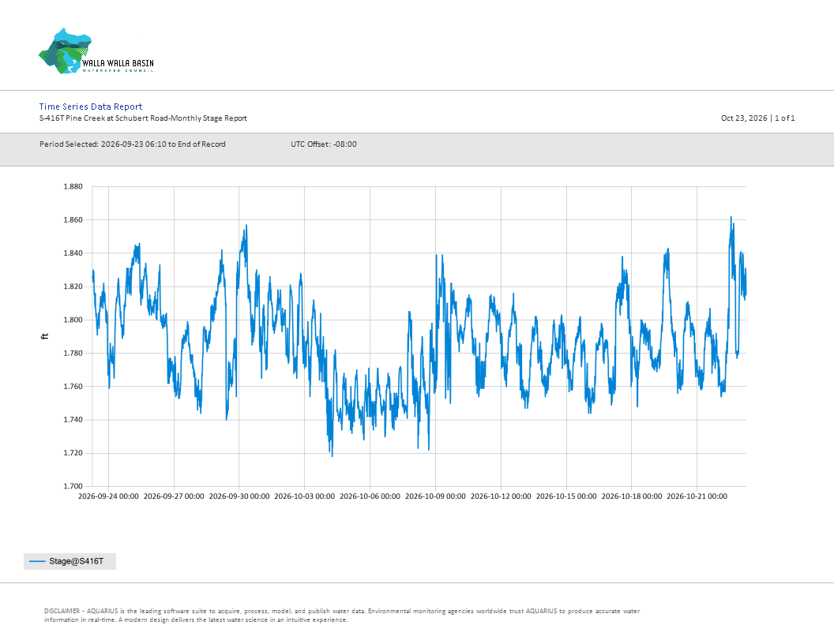Screen dimensions: 834x644
Task: Click the 1.880 y-axis value
Action: (73, 186)
